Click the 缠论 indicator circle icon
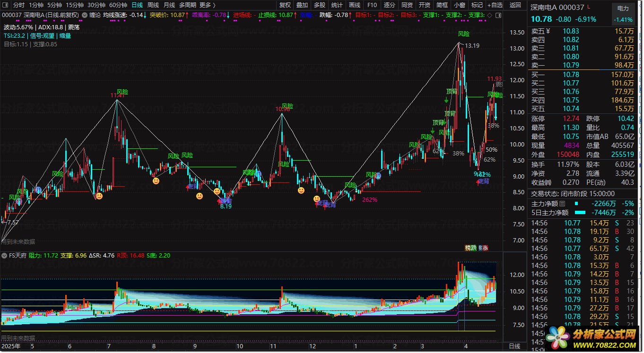 coord(84,15)
